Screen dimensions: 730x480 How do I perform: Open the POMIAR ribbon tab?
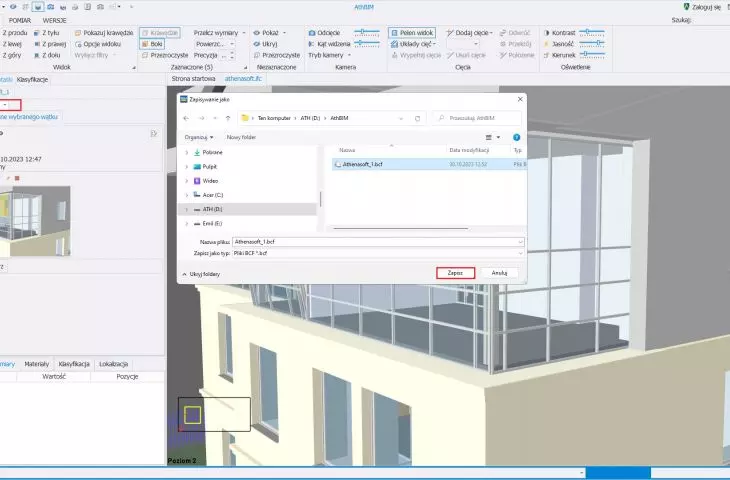tap(20, 20)
